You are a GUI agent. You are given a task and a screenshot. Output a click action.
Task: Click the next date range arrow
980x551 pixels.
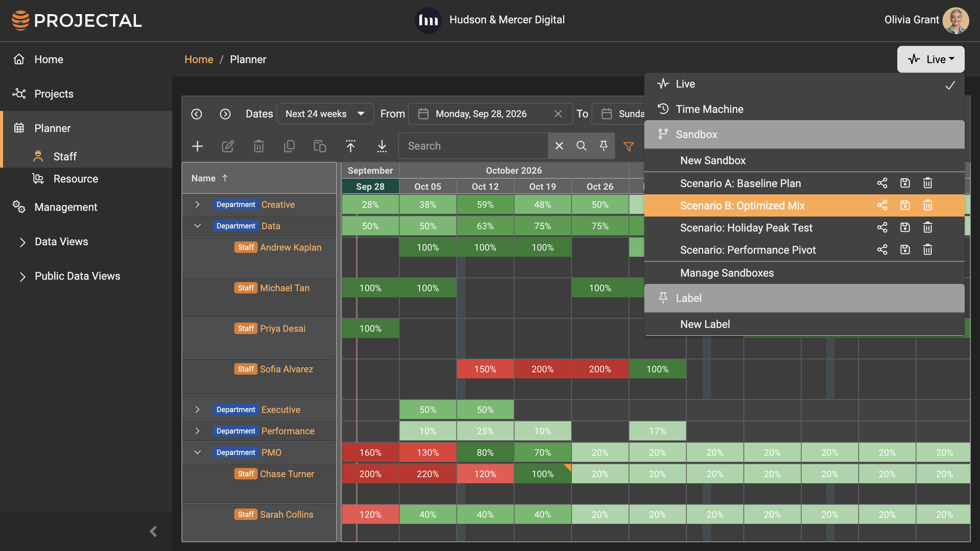(225, 114)
